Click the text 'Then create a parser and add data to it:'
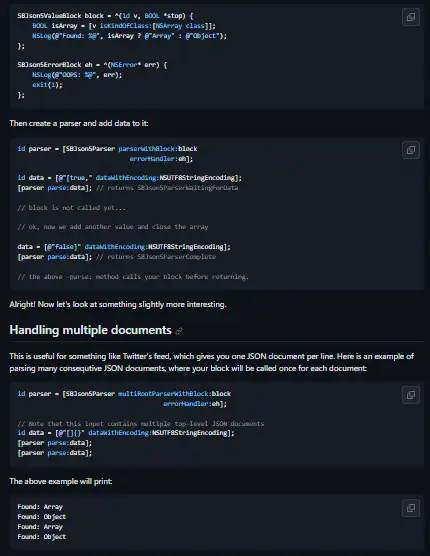 coord(79,123)
